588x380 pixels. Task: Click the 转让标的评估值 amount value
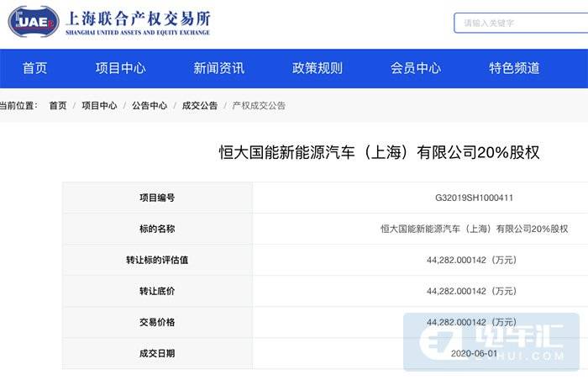tap(472, 260)
